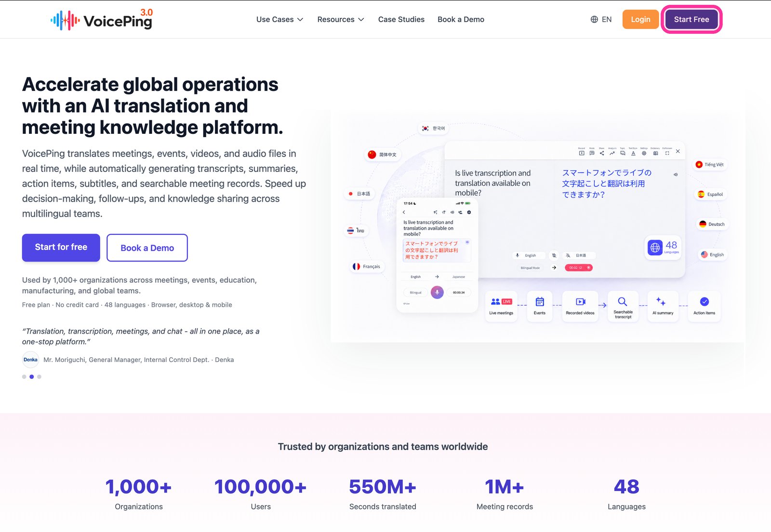Click the 48 Languages stat at the bottom
Viewport: 771px width, 532px height.
point(626,494)
